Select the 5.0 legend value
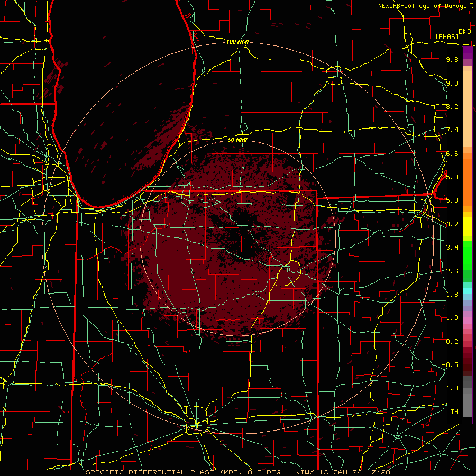Image resolution: width=476 pixels, height=476 pixels. [452, 200]
